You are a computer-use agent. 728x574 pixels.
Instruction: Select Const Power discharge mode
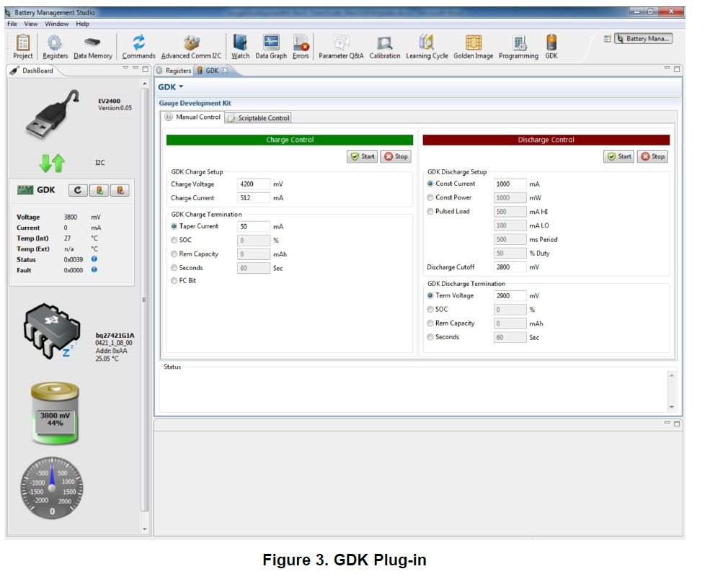(x=430, y=197)
